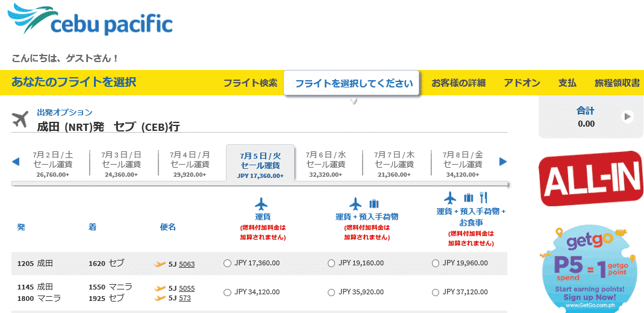Switch to the 7月3日/日 date tab
The image size is (644, 313).
point(121,165)
